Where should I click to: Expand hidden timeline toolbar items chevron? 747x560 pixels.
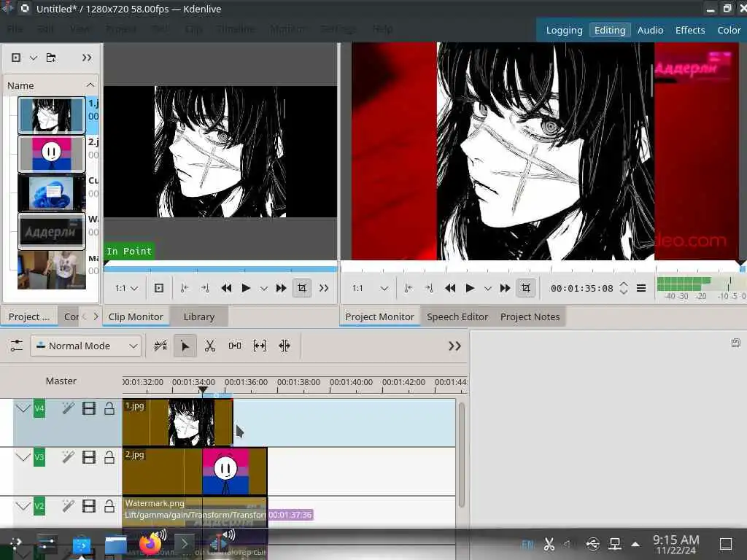coord(454,346)
